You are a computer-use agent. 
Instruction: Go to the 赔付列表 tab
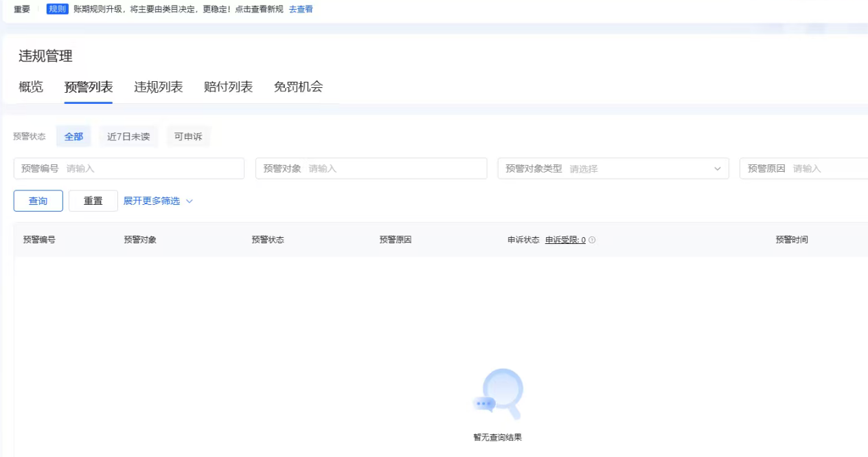(x=228, y=87)
